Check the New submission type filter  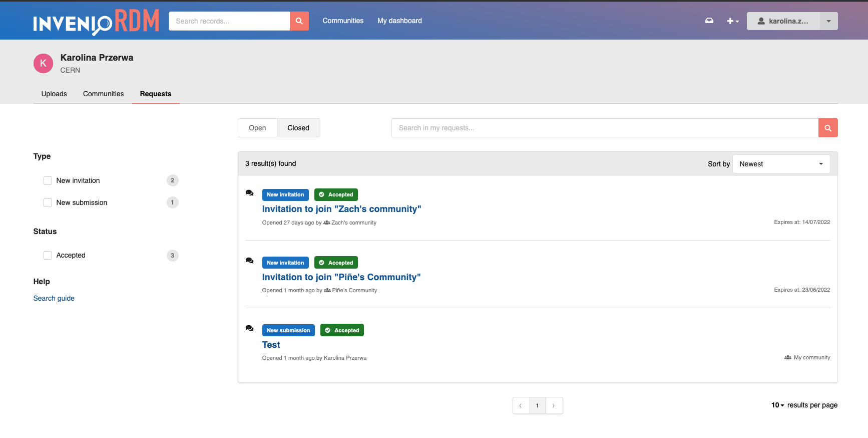click(48, 202)
